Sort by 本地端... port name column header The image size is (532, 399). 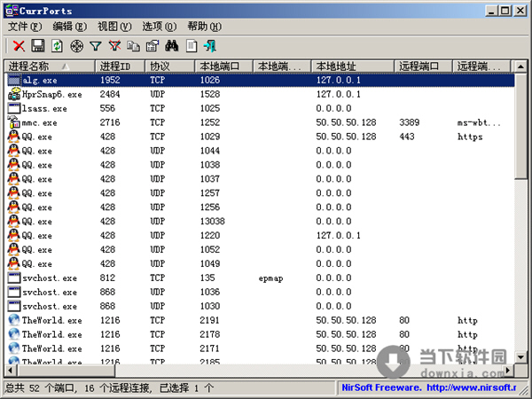point(282,66)
